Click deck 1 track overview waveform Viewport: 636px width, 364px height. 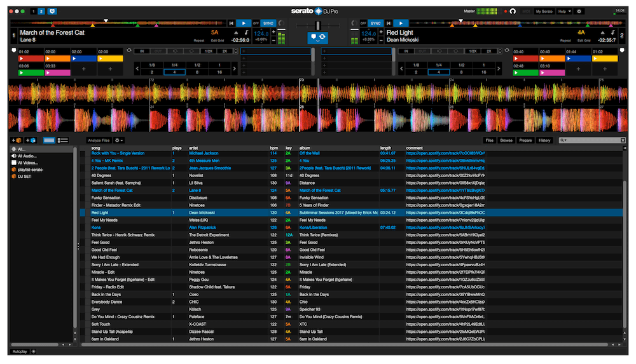(118, 24)
